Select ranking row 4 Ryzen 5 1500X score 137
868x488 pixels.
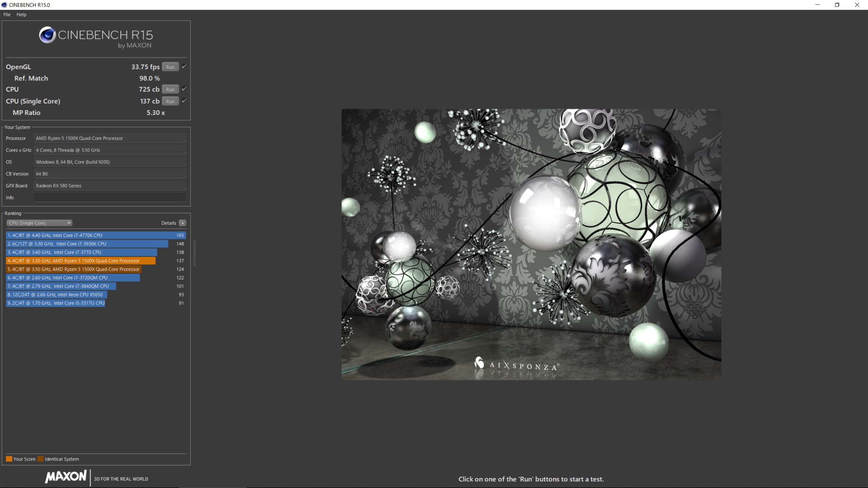point(96,261)
